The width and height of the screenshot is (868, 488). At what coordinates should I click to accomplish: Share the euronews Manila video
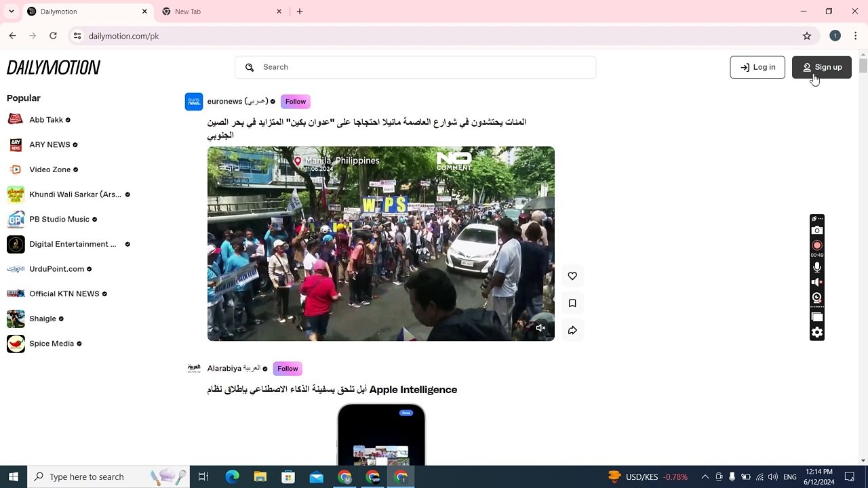572,330
